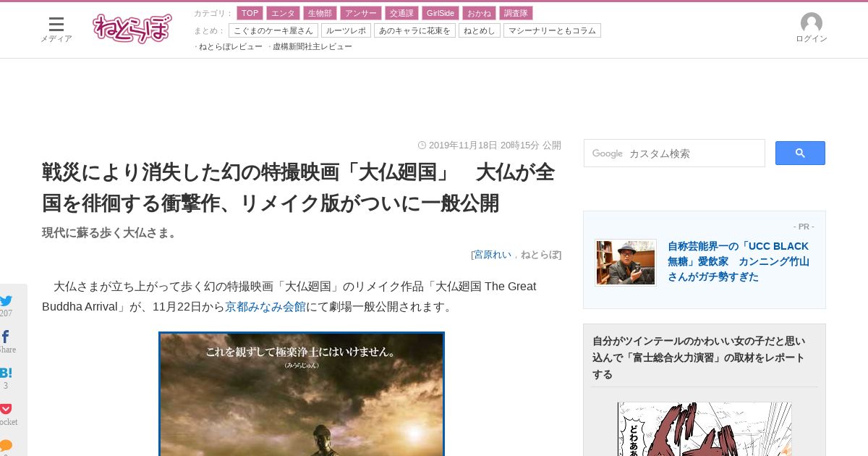Open UCC BLACK無糖 カンニング竹山 PR headline
Viewport: 868px width, 456px height.
(739, 261)
